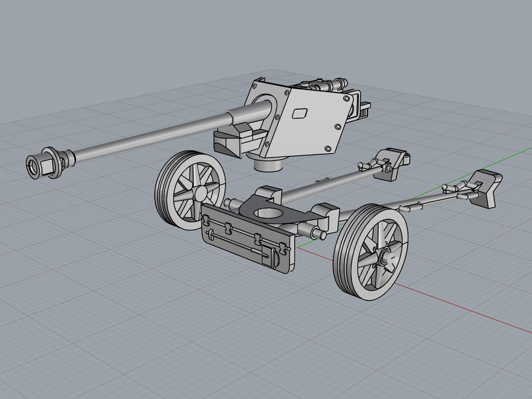Select the rectangular sight port on shield
This screenshot has width=532, height=399.
pos(300,113)
